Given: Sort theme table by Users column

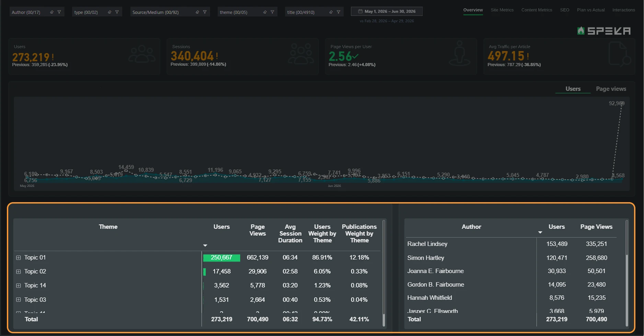Looking at the screenshot, I should (x=221, y=227).
